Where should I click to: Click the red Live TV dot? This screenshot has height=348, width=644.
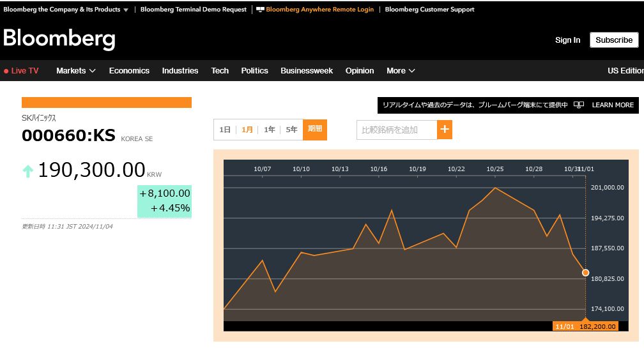(x=6, y=71)
